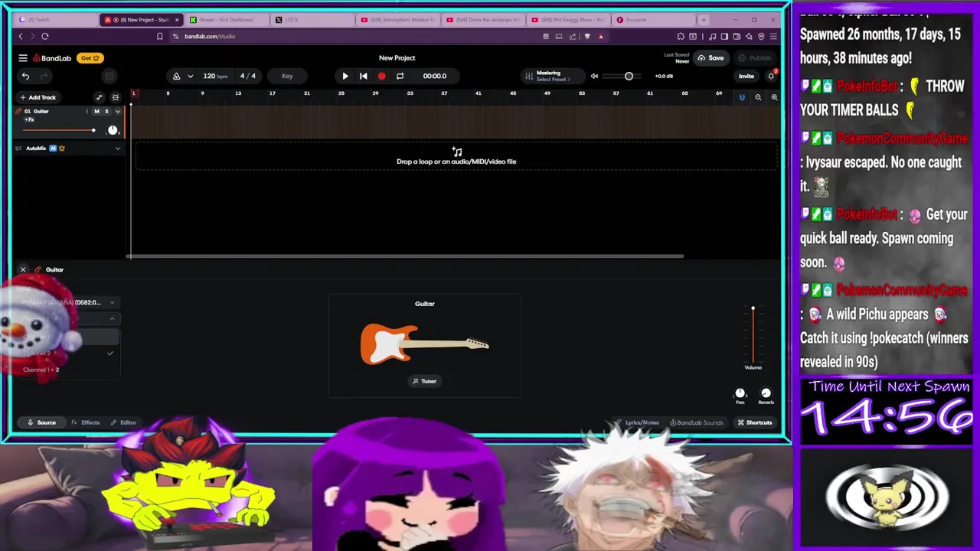The height and width of the screenshot is (551, 980).
Task: Open the Tuner
Action: tap(424, 381)
